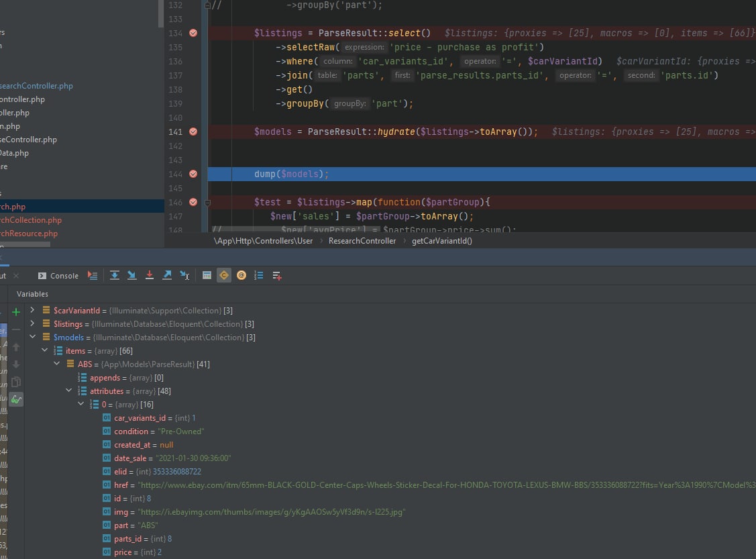Toggle the @ values icon in debugger toolbar
This screenshot has height=559, width=756.
241,275
